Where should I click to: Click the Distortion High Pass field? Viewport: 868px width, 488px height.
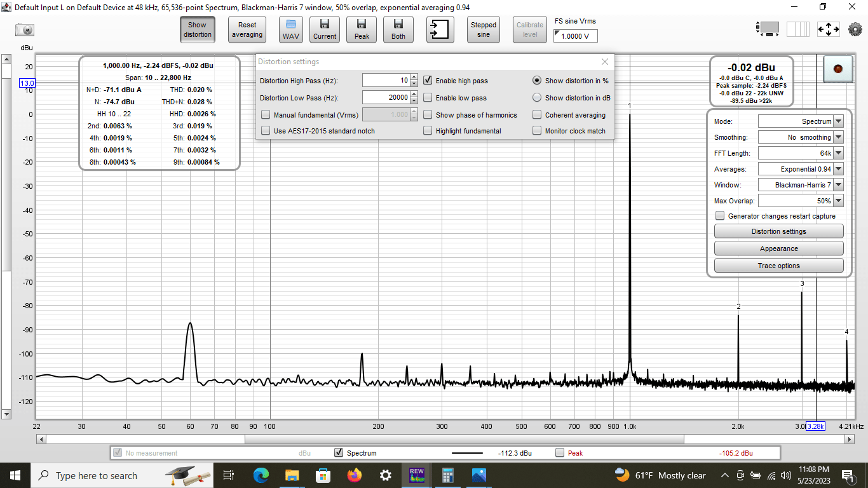(386, 81)
